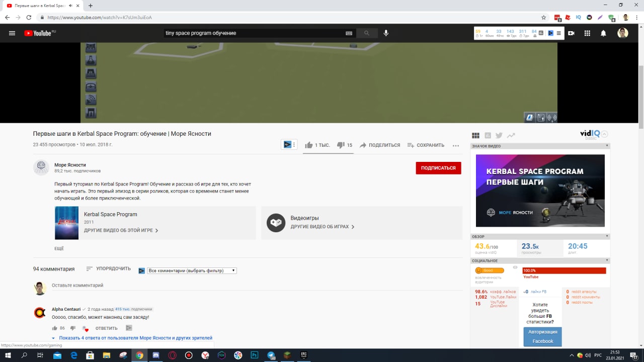This screenshot has width=644, height=362.
Task: Open 'ДРУГИЕ ВИДЕО ОБ ИГРАХ' link
Action: click(x=323, y=227)
